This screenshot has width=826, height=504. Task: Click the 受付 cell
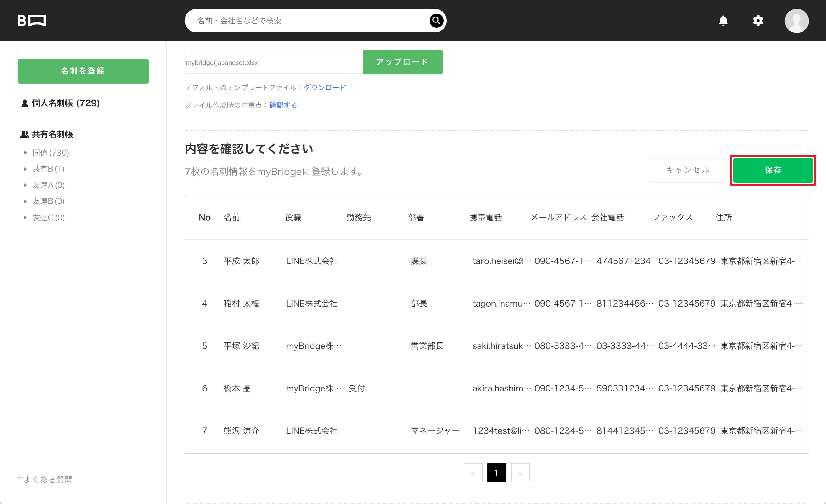click(357, 388)
